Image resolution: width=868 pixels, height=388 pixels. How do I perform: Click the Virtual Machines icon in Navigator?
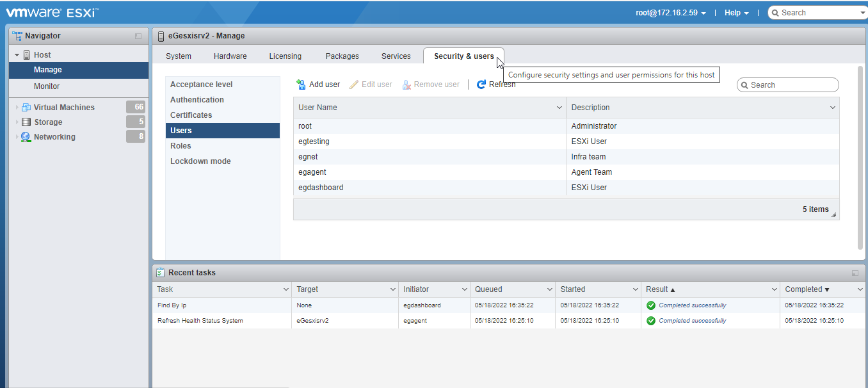pyautogui.click(x=26, y=108)
